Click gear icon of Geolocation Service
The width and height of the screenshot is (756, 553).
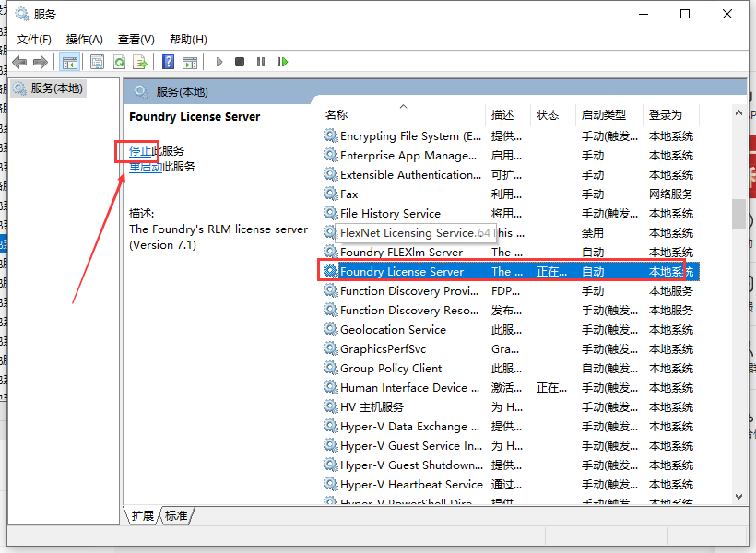tap(330, 329)
